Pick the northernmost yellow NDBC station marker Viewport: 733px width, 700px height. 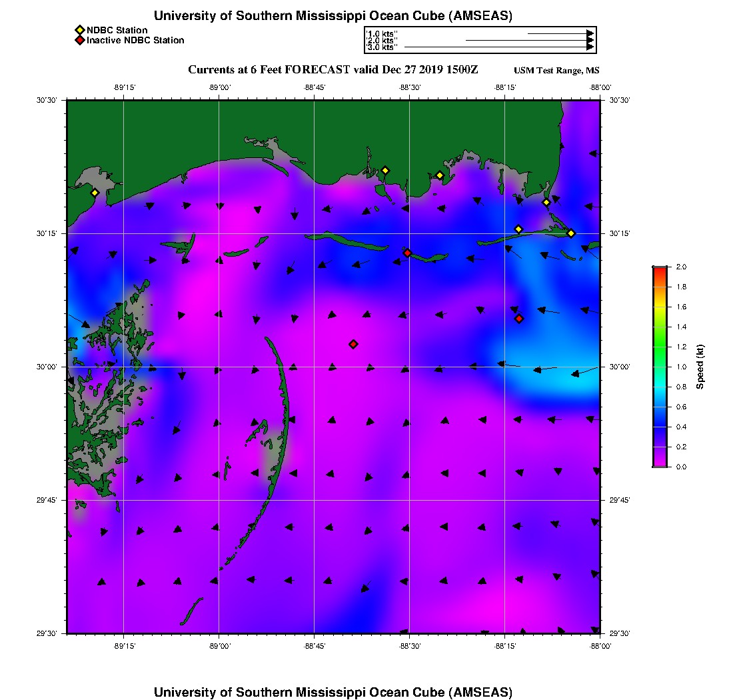(385, 170)
